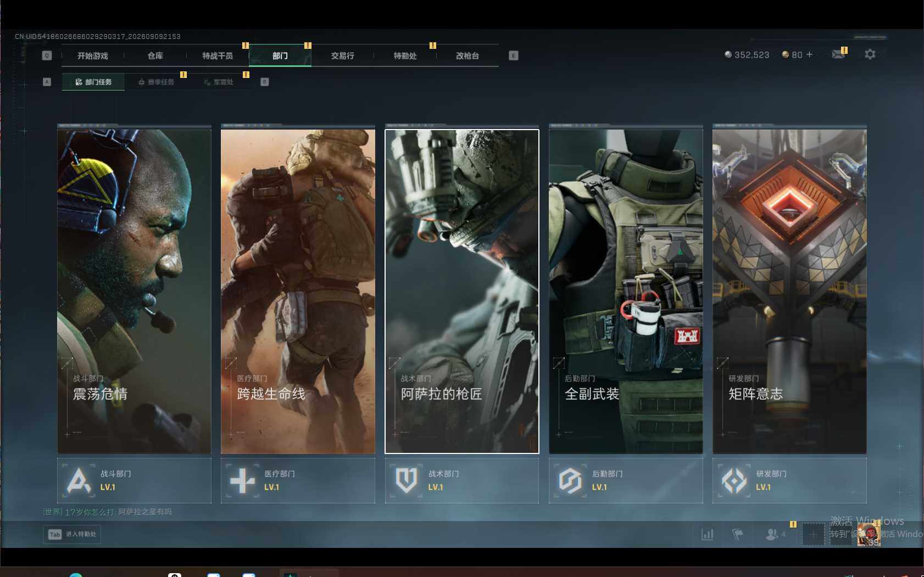
Task: Switch to the 特勤处 tab
Action: click(405, 55)
